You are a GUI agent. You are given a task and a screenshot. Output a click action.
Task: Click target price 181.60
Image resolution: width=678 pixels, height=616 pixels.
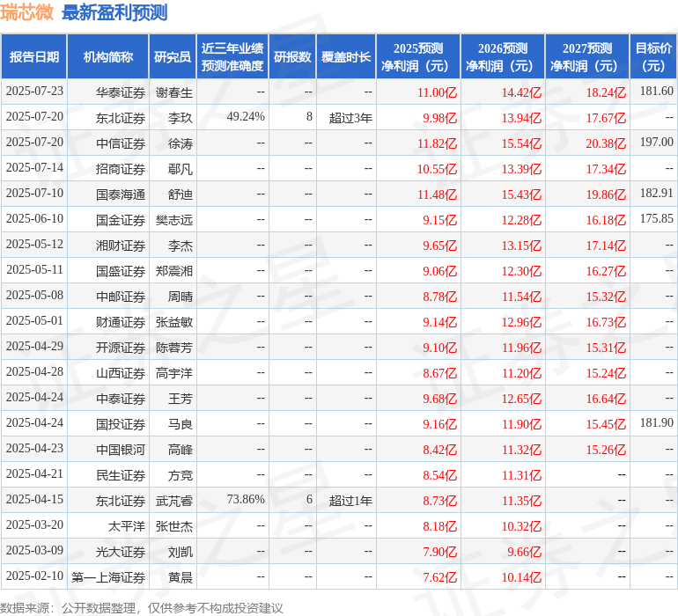pyautogui.click(x=656, y=92)
